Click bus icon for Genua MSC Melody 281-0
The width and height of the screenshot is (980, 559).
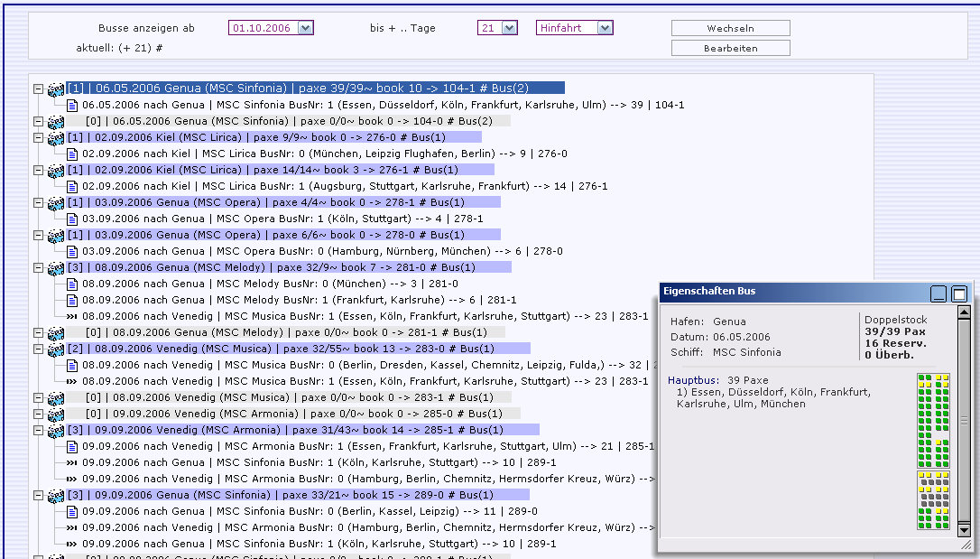point(56,267)
